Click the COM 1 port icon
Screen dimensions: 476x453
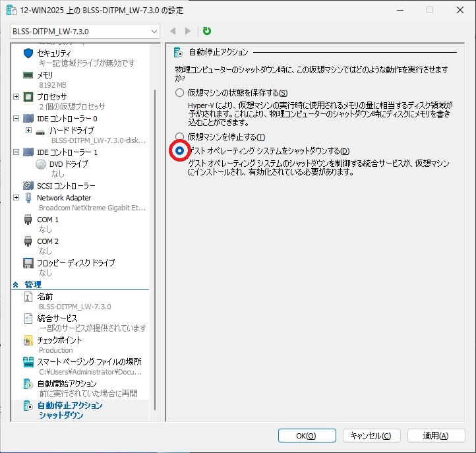tap(28, 220)
